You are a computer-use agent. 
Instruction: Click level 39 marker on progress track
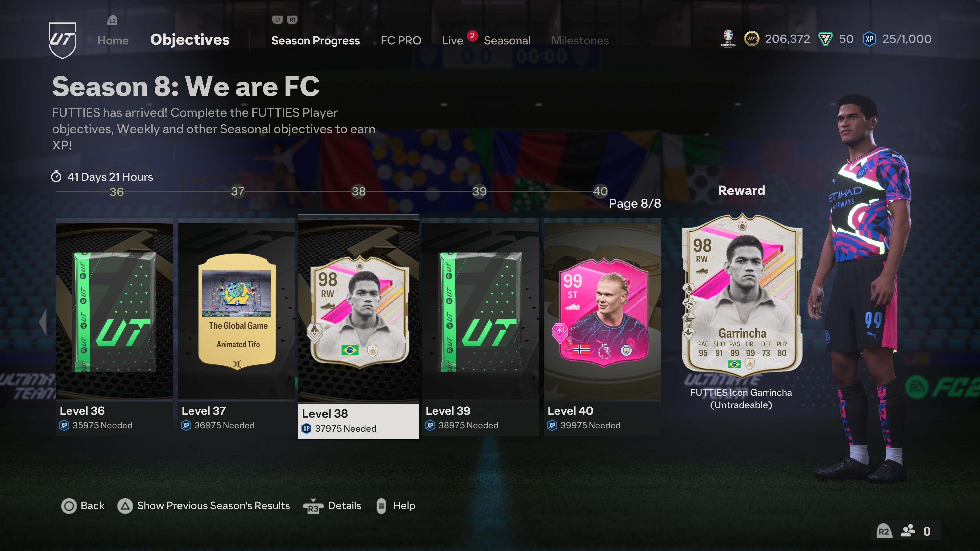(x=479, y=191)
